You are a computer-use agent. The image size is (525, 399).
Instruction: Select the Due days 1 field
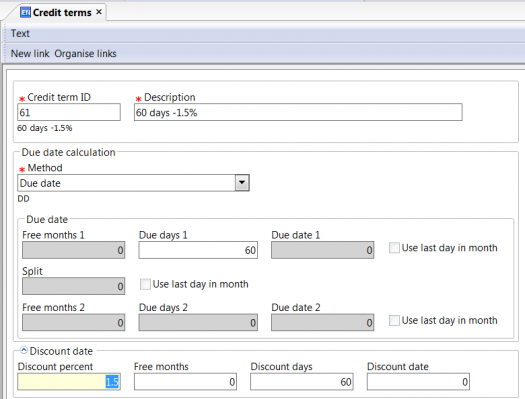coord(198,250)
